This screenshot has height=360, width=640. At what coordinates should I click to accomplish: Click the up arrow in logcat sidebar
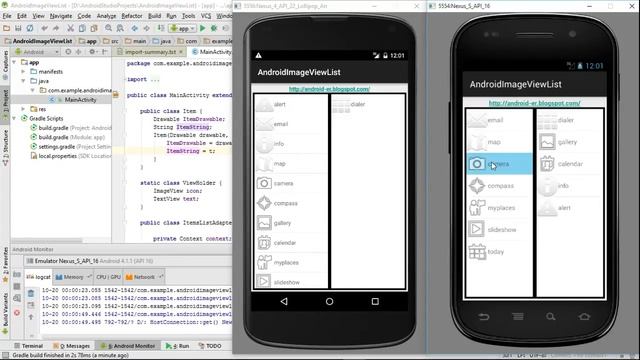click(31, 317)
